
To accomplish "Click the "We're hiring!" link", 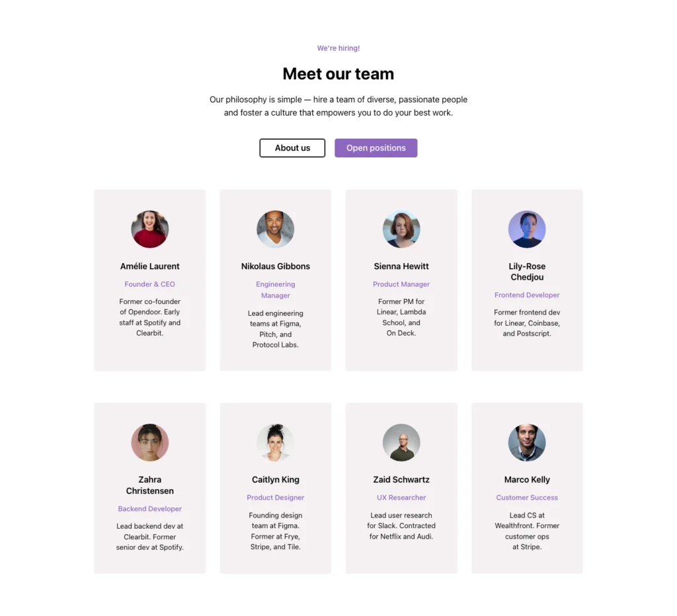I will (338, 48).
